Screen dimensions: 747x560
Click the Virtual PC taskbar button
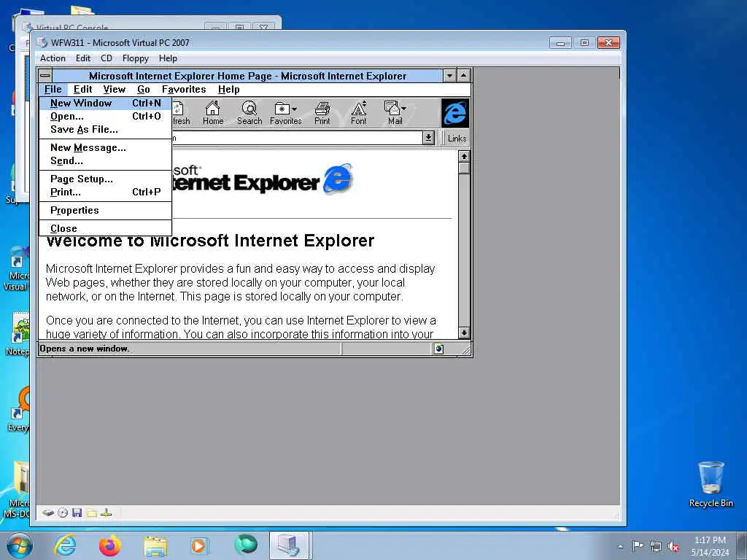[x=290, y=545]
